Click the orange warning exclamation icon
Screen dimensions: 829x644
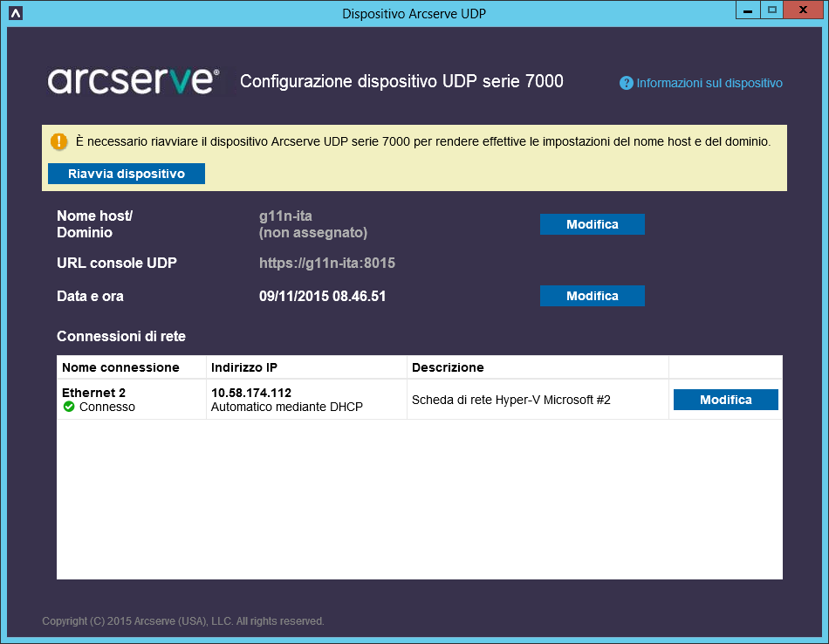pyautogui.click(x=58, y=141)
